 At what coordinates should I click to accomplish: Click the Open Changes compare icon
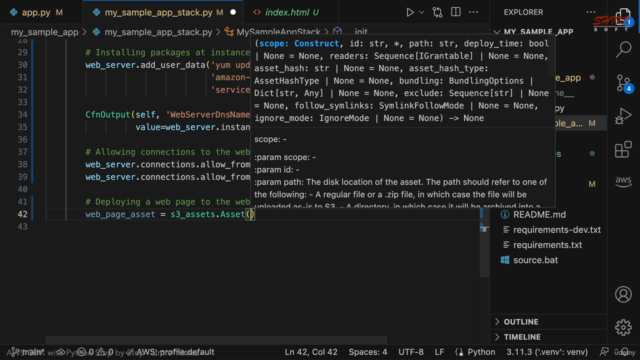[x=438, y=12]
